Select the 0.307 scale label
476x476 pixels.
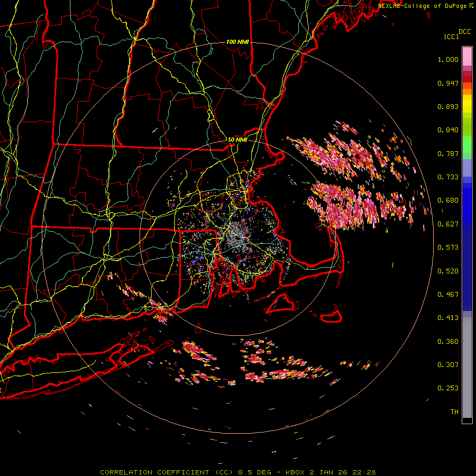click(x=448, y=365)
